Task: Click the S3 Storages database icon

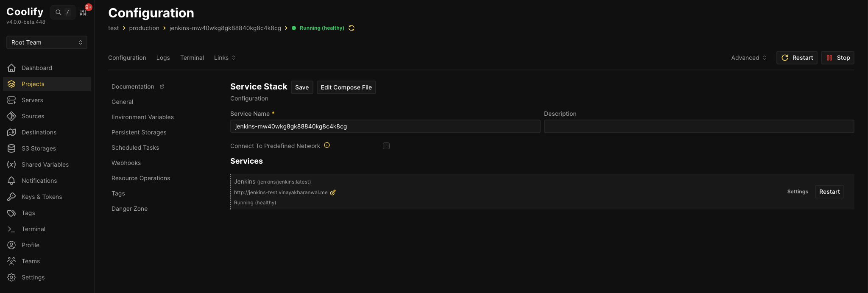Action: (11, 148)
